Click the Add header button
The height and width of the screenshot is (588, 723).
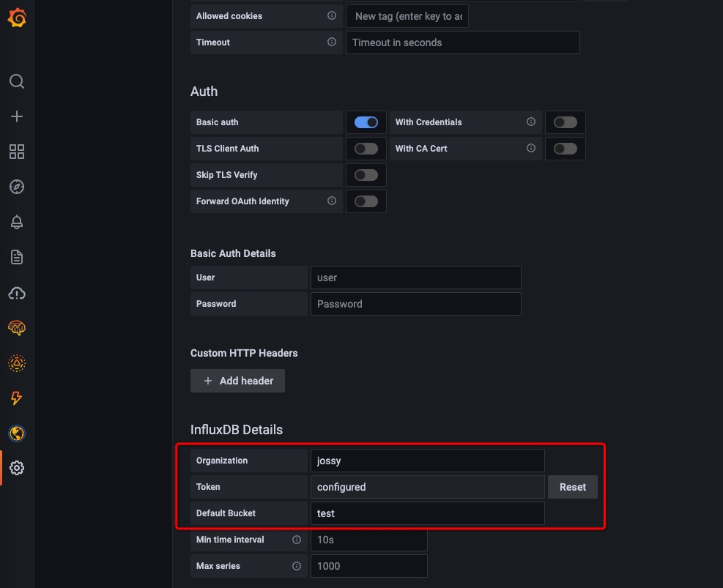pos(237,381)
